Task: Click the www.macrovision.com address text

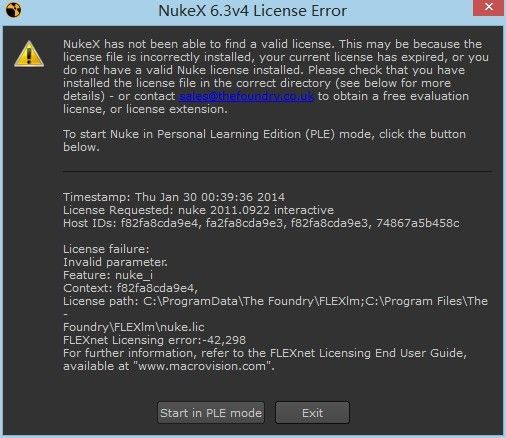Action: [202, 366]
